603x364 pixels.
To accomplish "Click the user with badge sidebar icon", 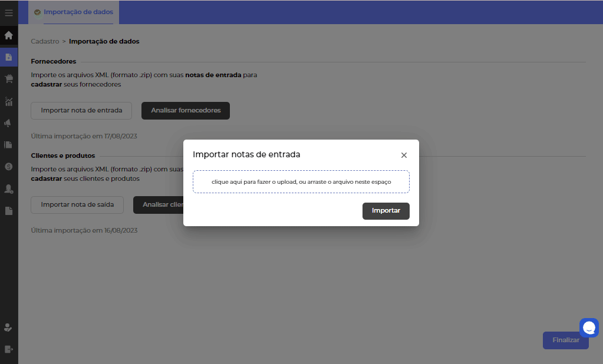I will point(9,189).
